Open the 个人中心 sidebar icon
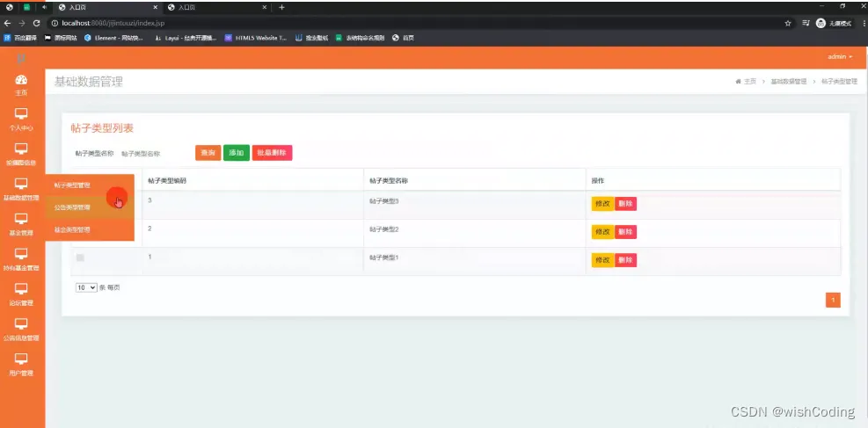Viewport: 868px width, 428px height. coord(21,114)
